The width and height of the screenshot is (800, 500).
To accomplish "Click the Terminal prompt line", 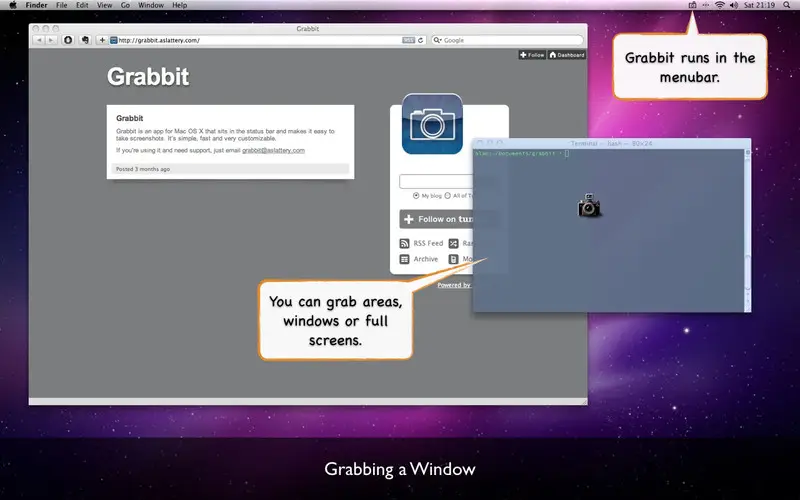I will [x=521, y=153].
